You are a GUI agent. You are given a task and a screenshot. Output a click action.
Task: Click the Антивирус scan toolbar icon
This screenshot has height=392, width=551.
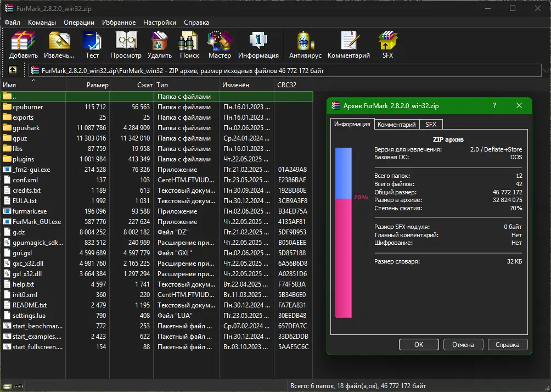click(305, 44)
